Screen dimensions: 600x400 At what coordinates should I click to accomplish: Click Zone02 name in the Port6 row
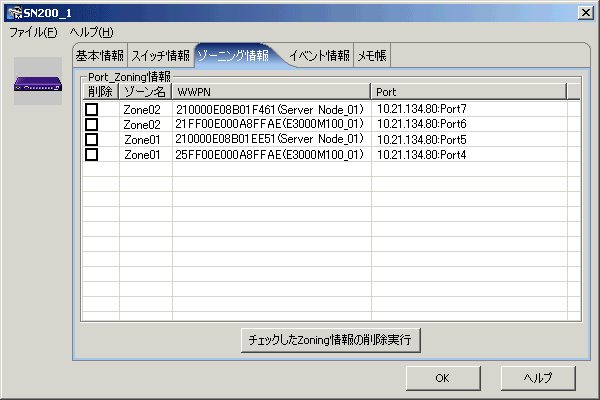tap(142, 125)
